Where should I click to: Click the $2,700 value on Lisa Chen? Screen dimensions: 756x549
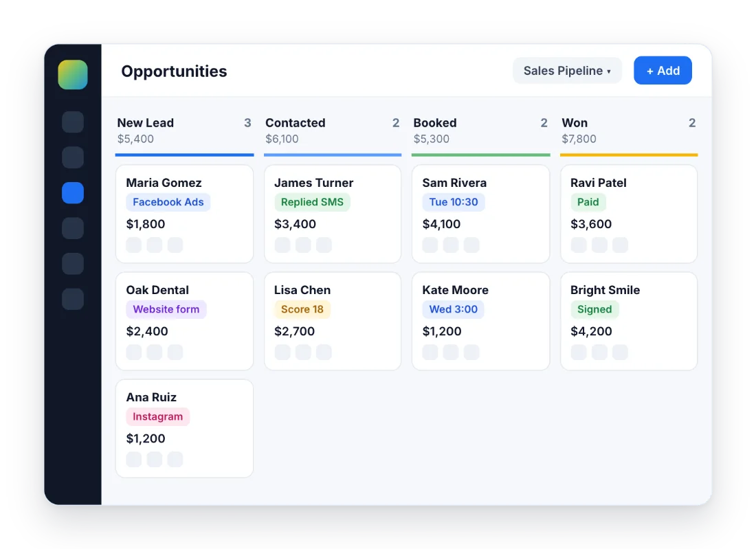tap(295, 332)
